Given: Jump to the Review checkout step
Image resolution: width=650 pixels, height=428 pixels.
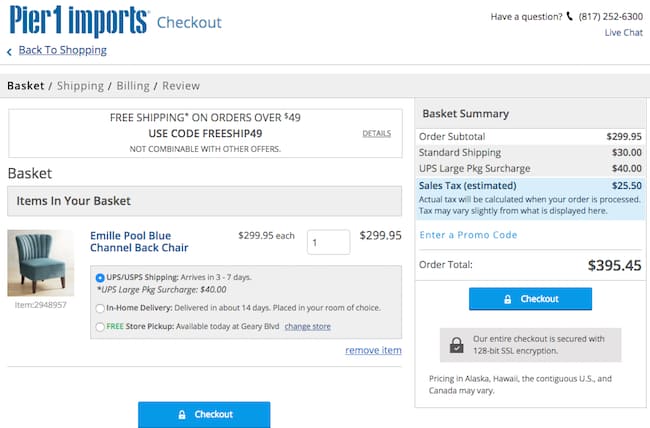Looking at the screenshot, I should (181, 86).
